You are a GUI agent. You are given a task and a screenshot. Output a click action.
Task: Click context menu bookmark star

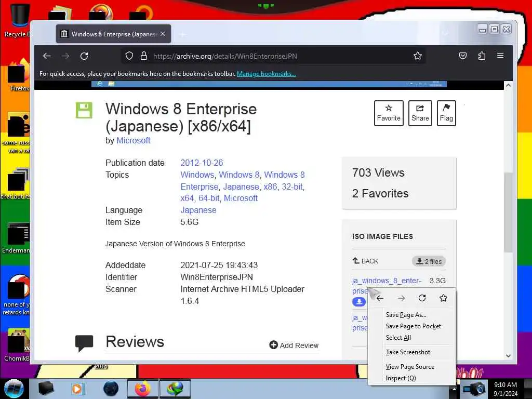443,298
